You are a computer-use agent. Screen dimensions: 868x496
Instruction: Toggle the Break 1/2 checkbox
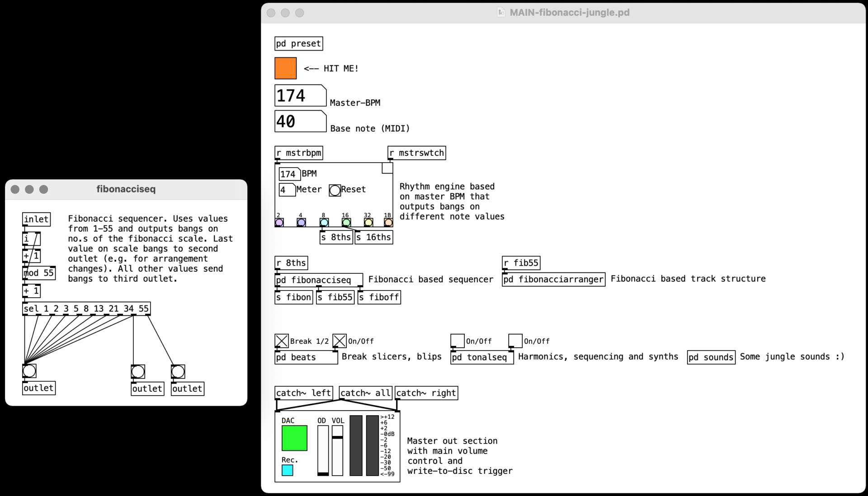(282, 341)
